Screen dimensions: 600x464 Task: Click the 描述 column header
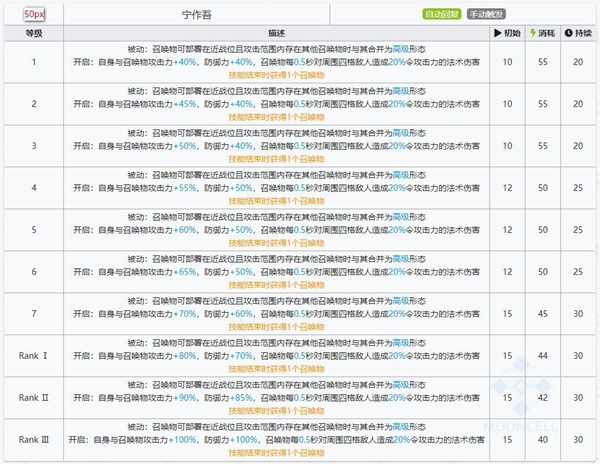pyautogui.click(x=276, y=33)
